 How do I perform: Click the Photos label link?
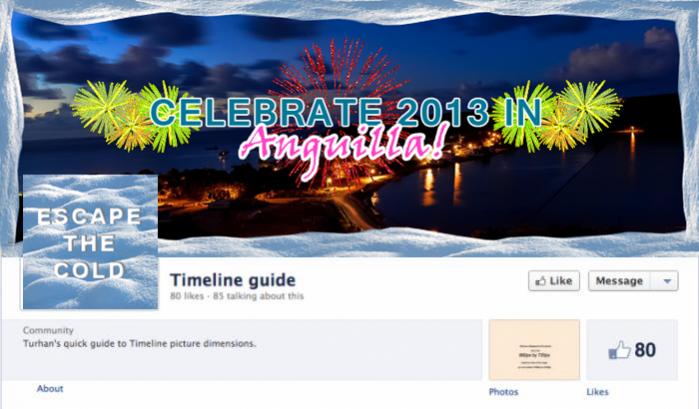tap(503, 392)
